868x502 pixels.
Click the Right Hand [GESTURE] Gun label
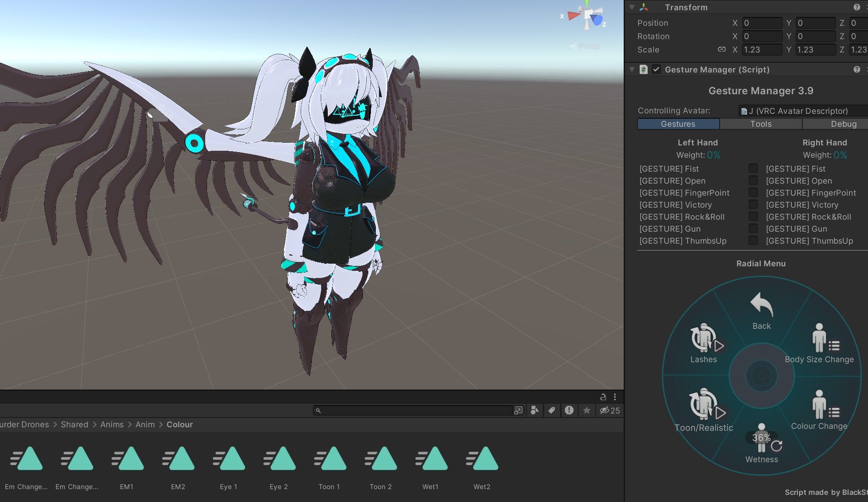coord(796,229)
